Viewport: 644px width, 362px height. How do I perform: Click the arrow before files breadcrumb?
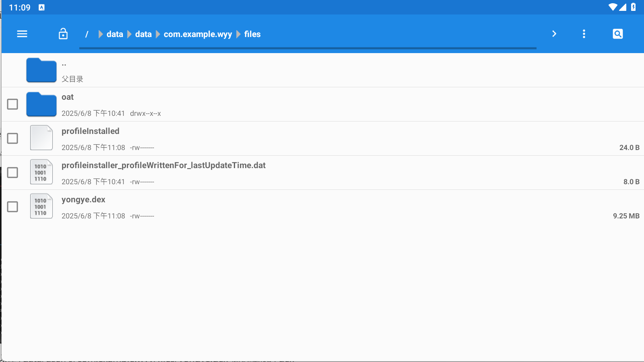pos(238,34)
